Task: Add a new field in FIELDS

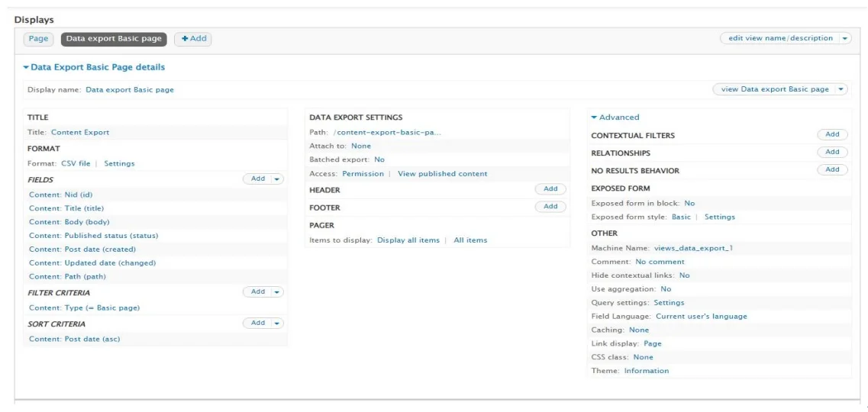Action: [x=258, y=179]
